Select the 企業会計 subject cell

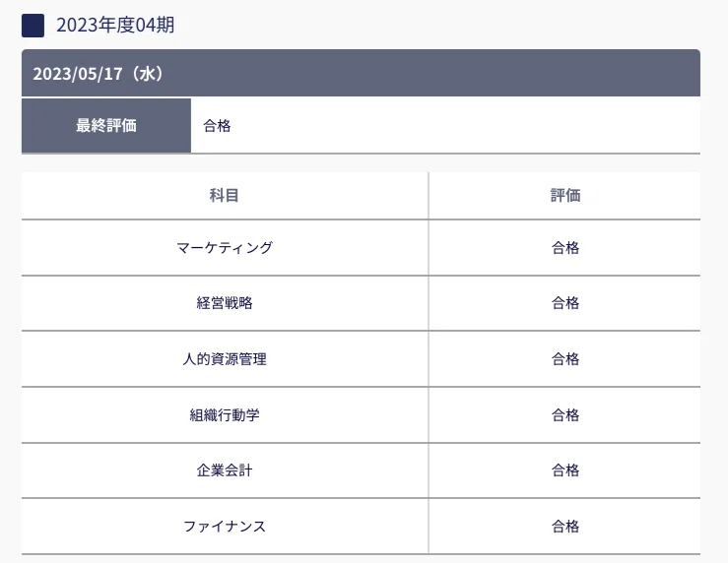tap(225, 470)
